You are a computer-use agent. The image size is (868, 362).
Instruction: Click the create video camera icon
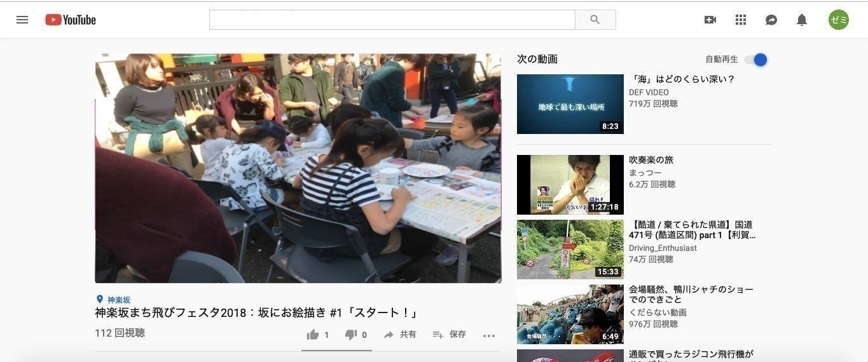710,20
